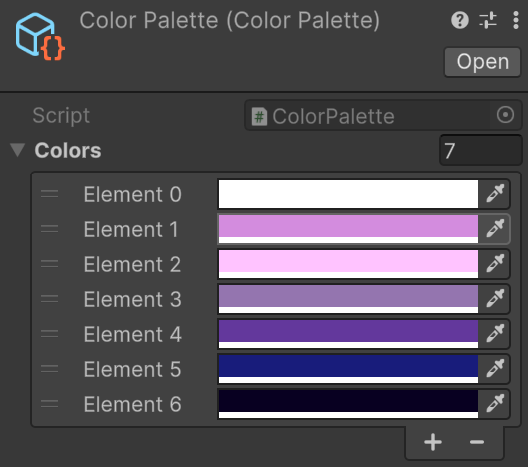Click the Open button
This screenshot has width=528, height=467.
[x=482, y=62]
